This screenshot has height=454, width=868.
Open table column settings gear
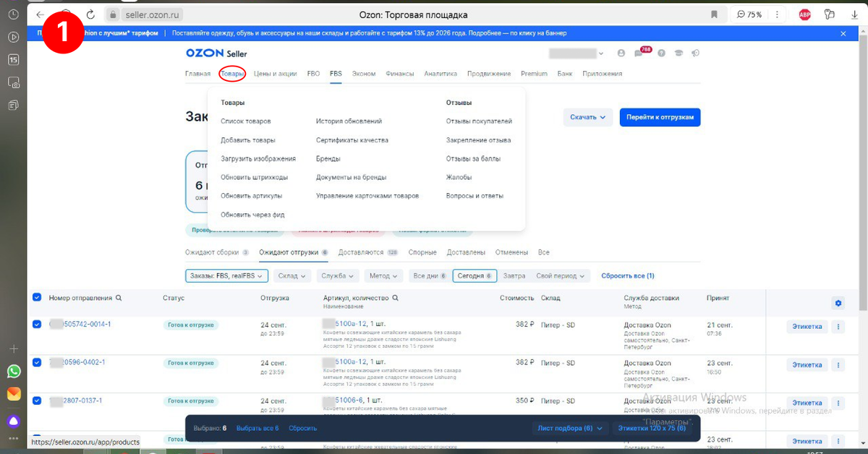838,303
